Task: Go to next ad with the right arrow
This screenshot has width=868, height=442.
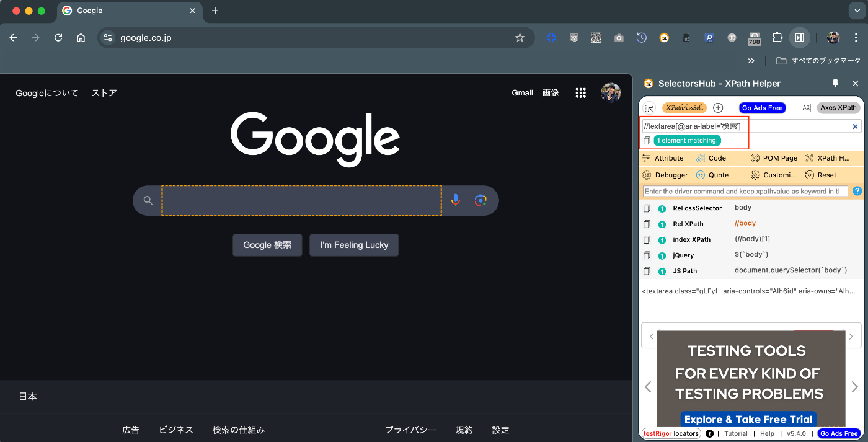Action: click(x=854, y=387)
